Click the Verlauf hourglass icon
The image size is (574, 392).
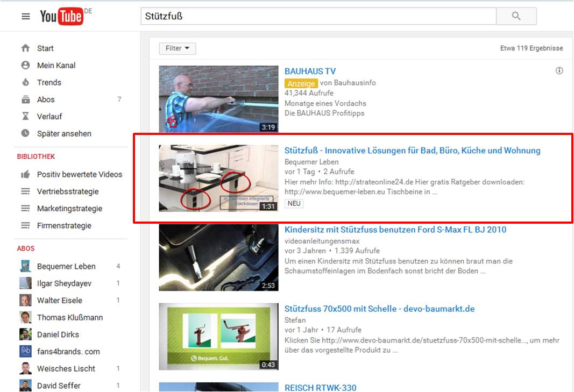(x=25, y=116)
